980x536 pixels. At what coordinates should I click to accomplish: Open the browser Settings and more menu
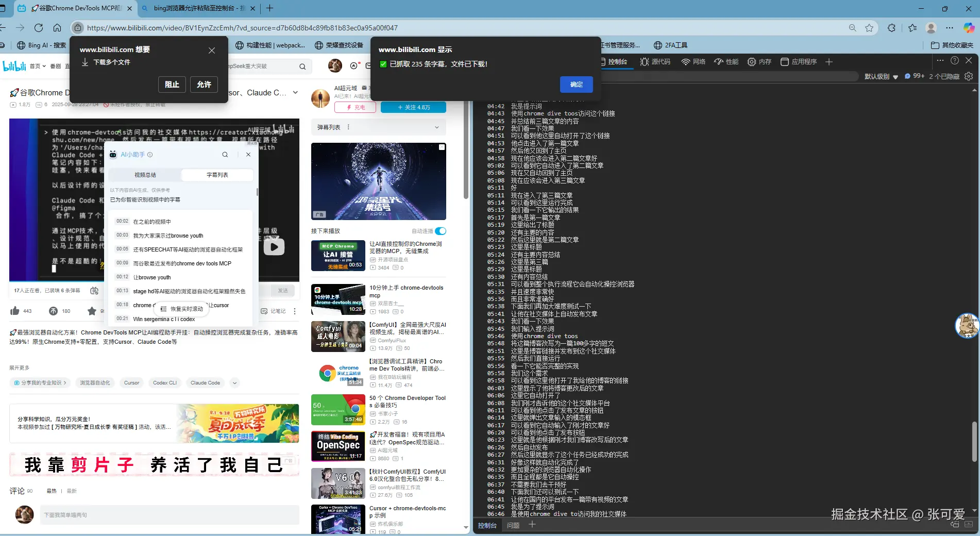click(x=950, y=28)
